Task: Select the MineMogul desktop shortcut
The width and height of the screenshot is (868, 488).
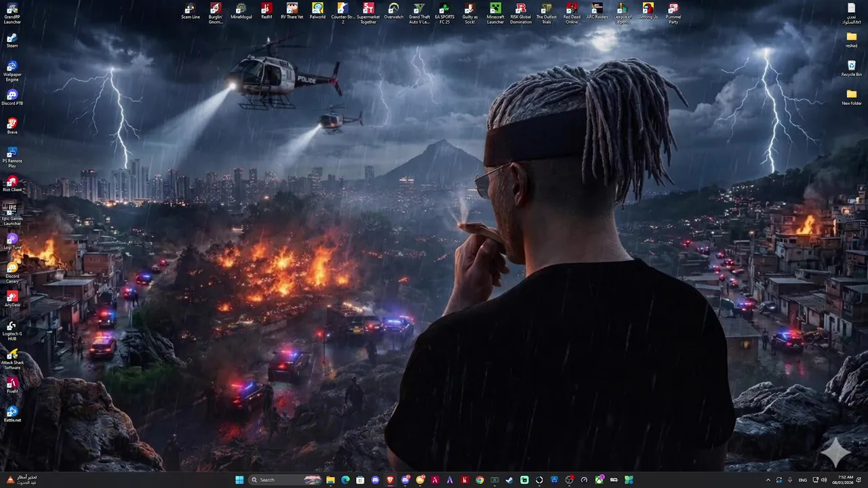Action: (x=241, y=11)
